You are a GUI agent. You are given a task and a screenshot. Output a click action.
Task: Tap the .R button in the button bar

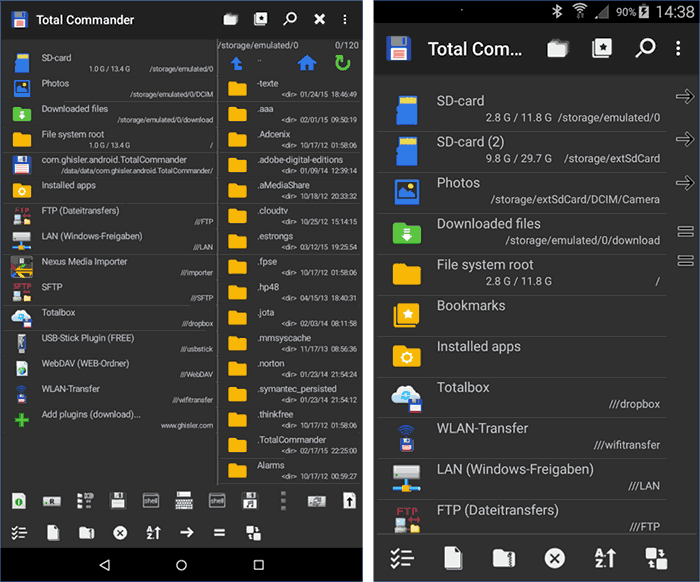(x=52, y=501)
